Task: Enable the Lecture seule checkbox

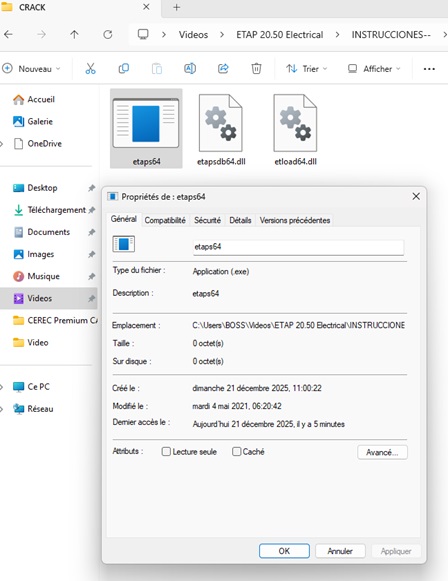Action: click(166, 451)
